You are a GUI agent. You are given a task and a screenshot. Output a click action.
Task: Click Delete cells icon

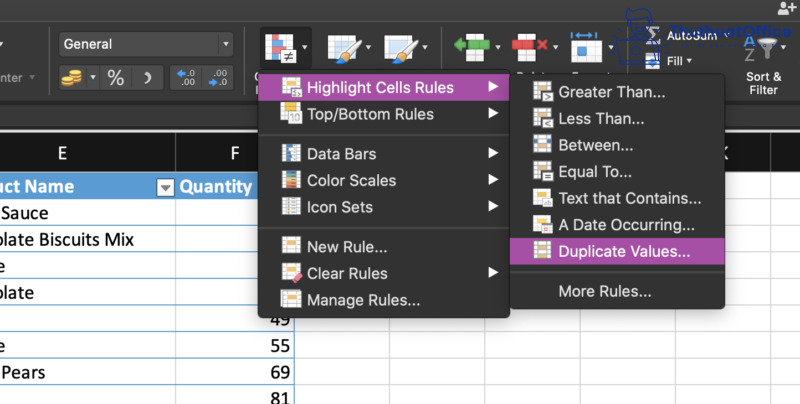[x=530, y=48]
